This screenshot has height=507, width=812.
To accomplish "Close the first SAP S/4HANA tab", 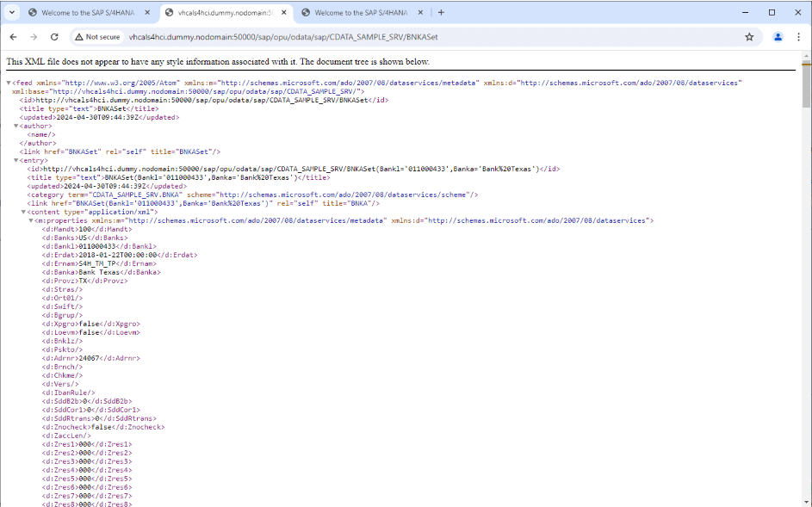I will (x=148, y=13).
